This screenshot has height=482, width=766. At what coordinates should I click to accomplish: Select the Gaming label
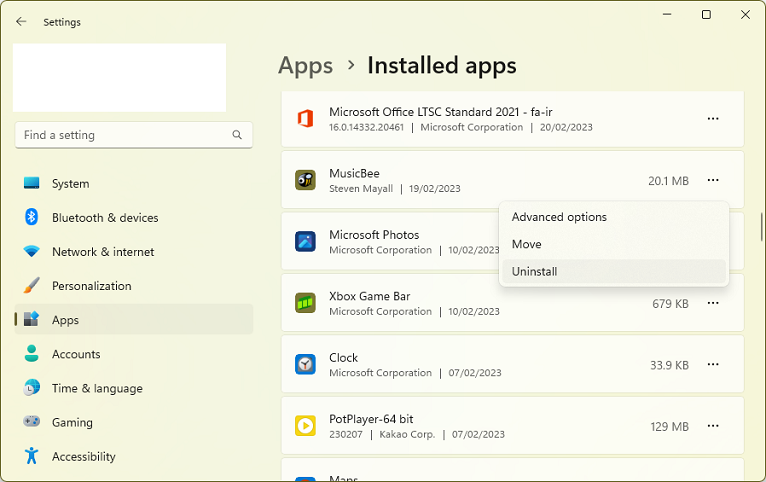72,422
